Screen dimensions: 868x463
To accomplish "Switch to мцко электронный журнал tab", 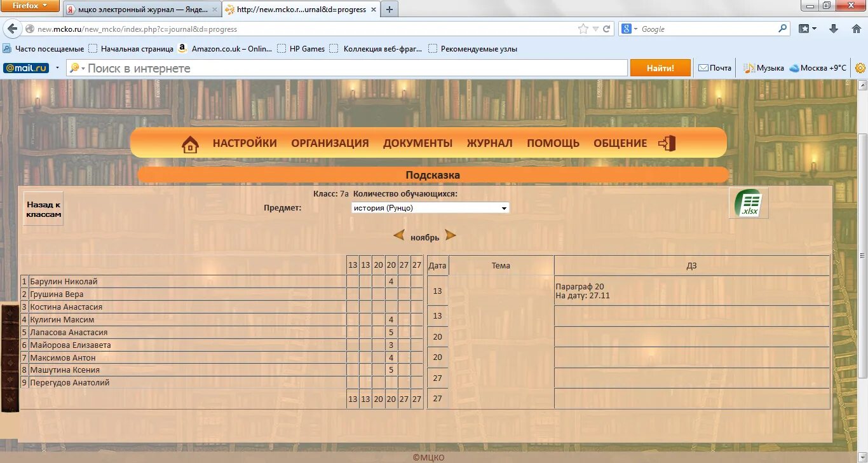I will pyautogui.click(x=142, y=10).
